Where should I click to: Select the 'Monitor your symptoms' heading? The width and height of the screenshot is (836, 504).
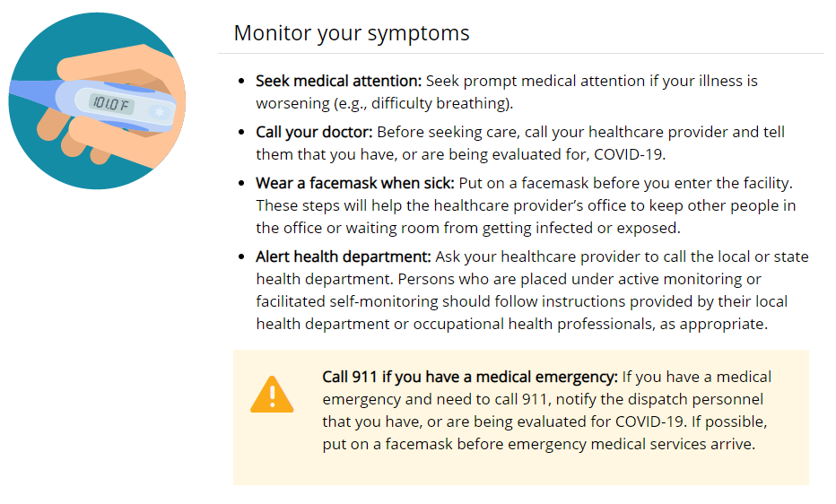pyautogui.click(x=352, y=33)
